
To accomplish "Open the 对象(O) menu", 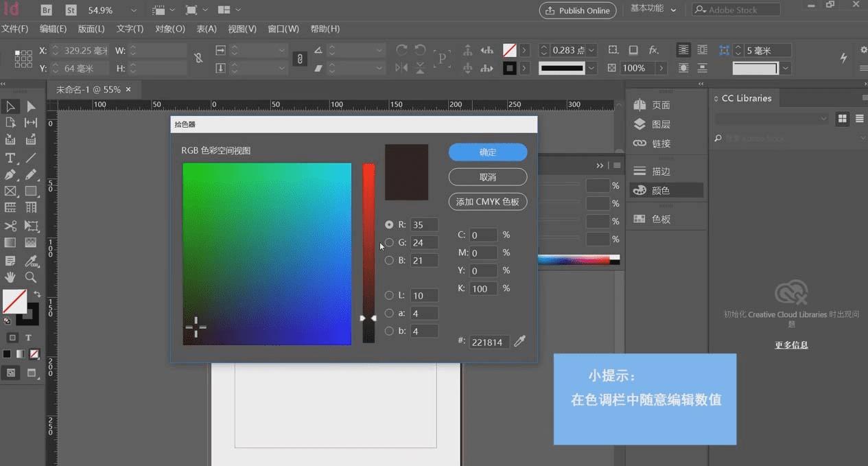I will click(170, 29).
